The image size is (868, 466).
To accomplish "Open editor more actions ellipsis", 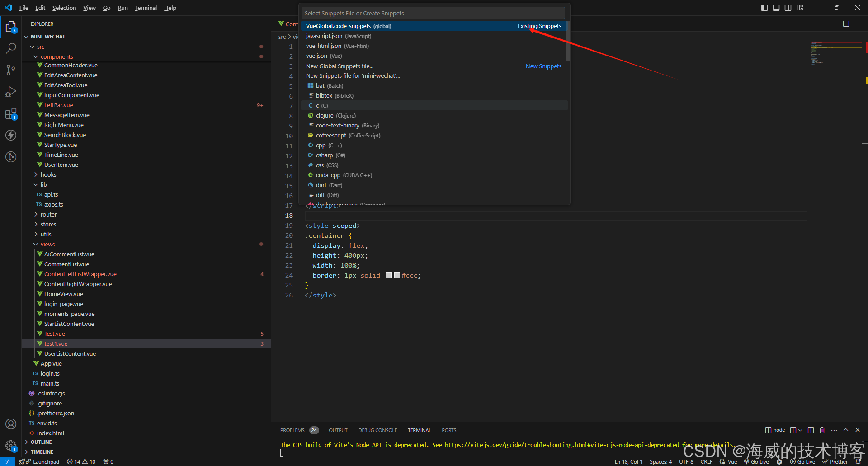I will click(858, 24).
